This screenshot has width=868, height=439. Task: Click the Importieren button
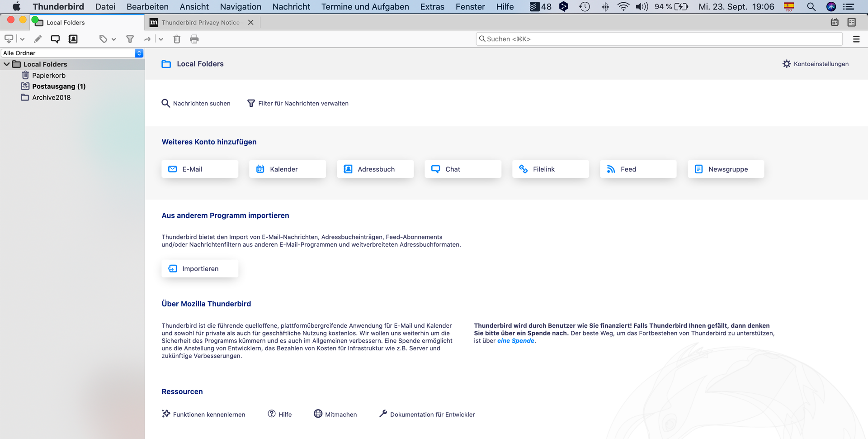click(x=200, y=268)
